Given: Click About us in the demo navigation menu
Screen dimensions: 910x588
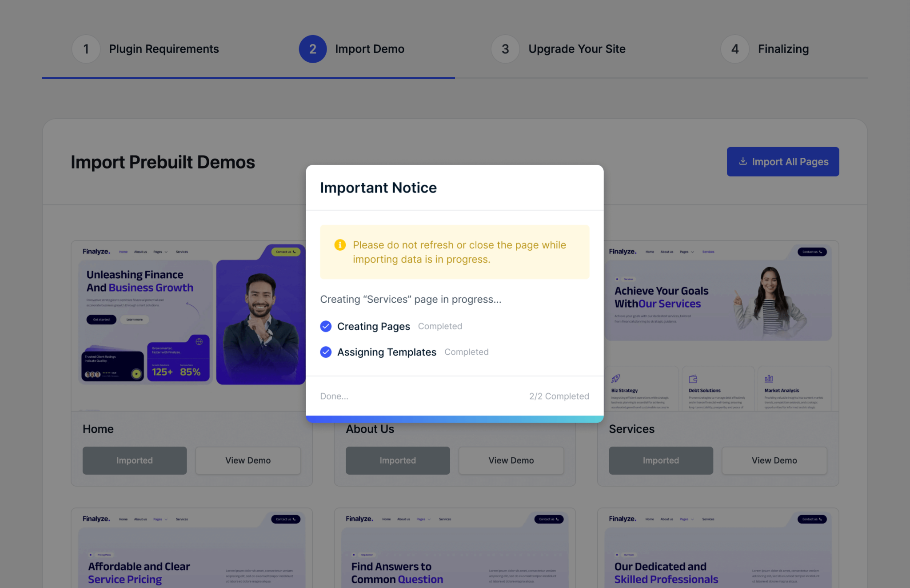Looking at the screenshot, I should point(140,252).
